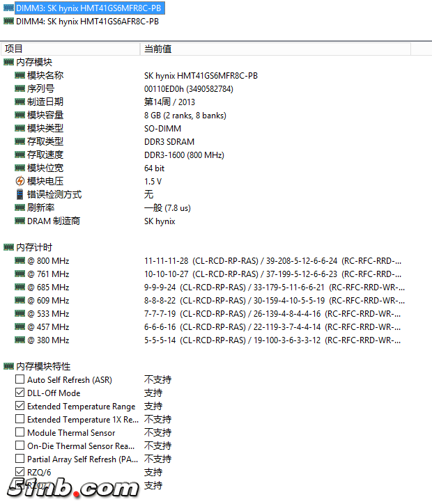Toggle the RZQ/6 checkbox

20,472
